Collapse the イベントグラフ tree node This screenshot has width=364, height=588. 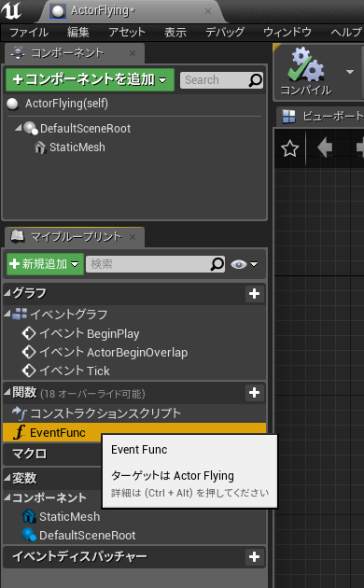(7, 314)
